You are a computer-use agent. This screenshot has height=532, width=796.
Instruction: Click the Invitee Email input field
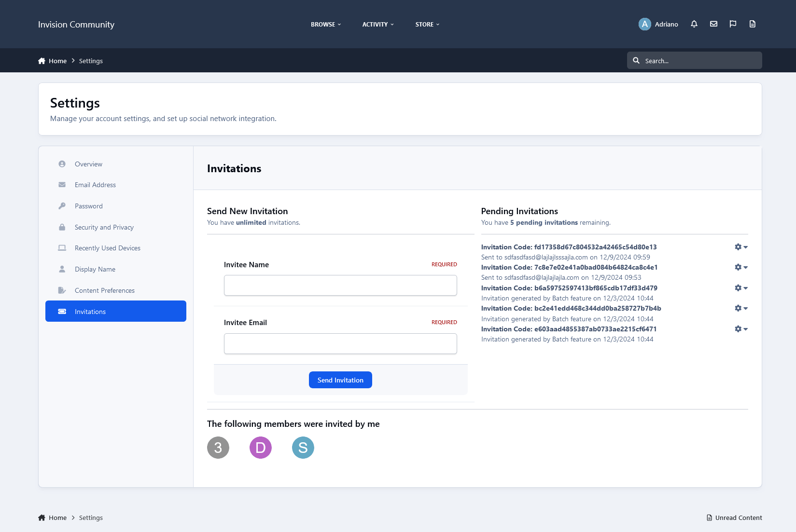coord(340,343)
